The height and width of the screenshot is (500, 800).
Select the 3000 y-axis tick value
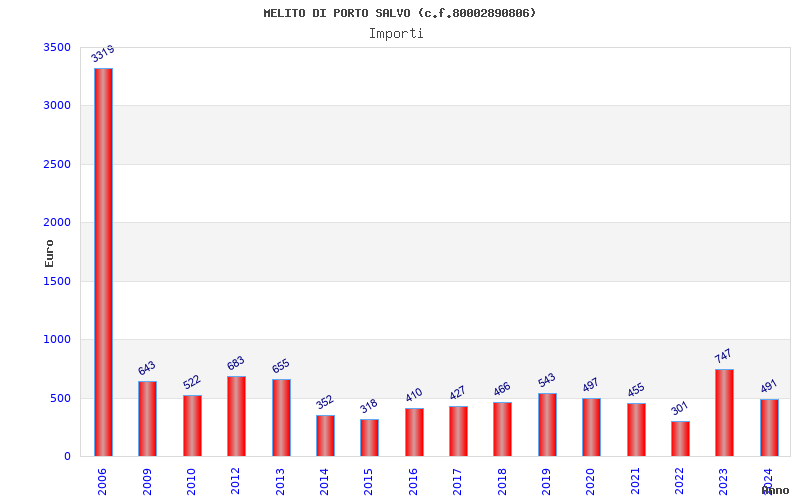pyautogui.click(x=57, y=106)
